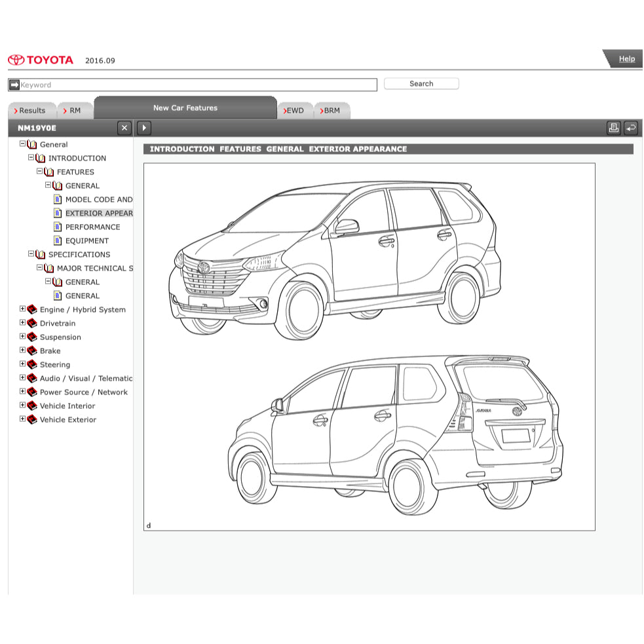The height and width of the screenshot is (644, 644).
Task: Select the PERFORMANCE page icon
Action: pos(58,227)
